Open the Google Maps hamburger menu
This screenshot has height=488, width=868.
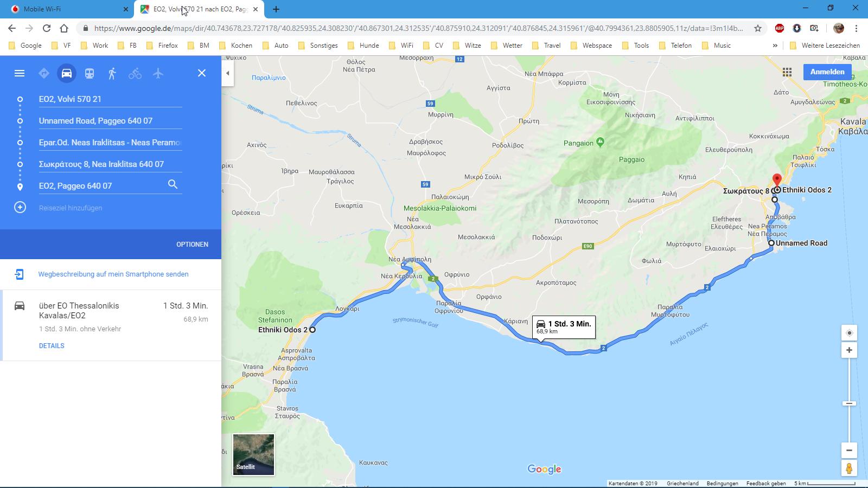pos(20,73)
